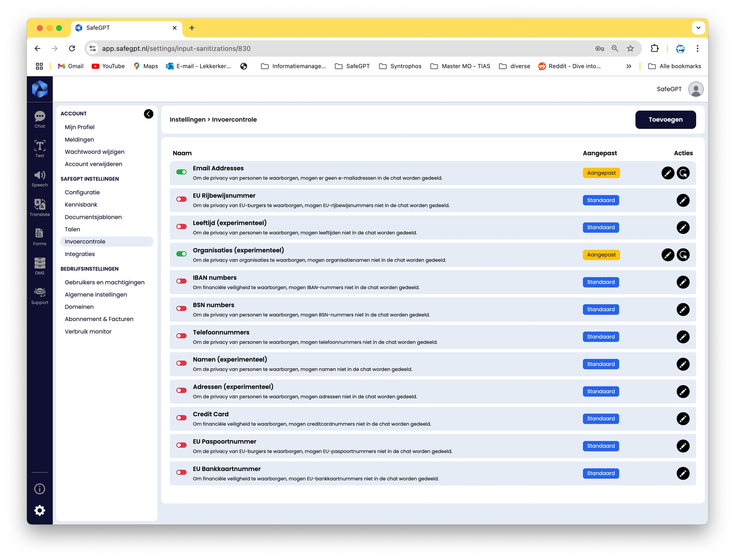Reset the Email Addresses rule to default
Screen dimensions: 735x560
pyautogui.click(x=683, y=173)
